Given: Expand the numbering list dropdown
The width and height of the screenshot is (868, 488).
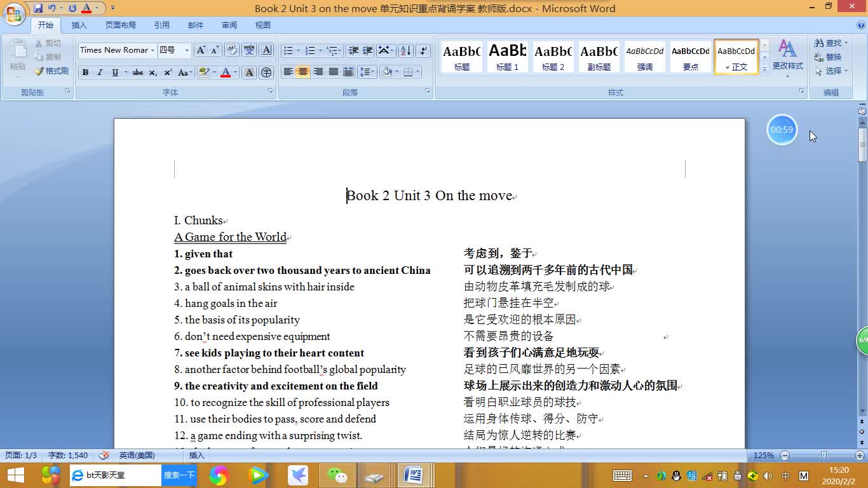Looking at the screenshot, I should coord(320,50).
